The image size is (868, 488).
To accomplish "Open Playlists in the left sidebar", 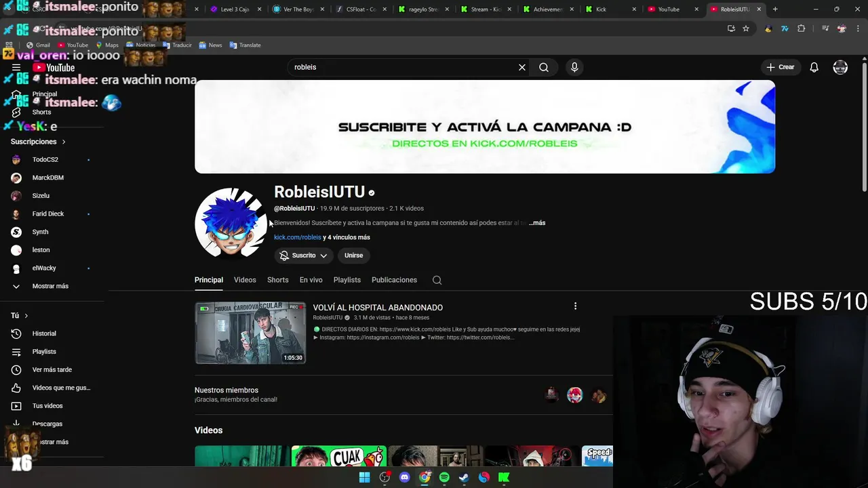I will (x=45, y=352).
